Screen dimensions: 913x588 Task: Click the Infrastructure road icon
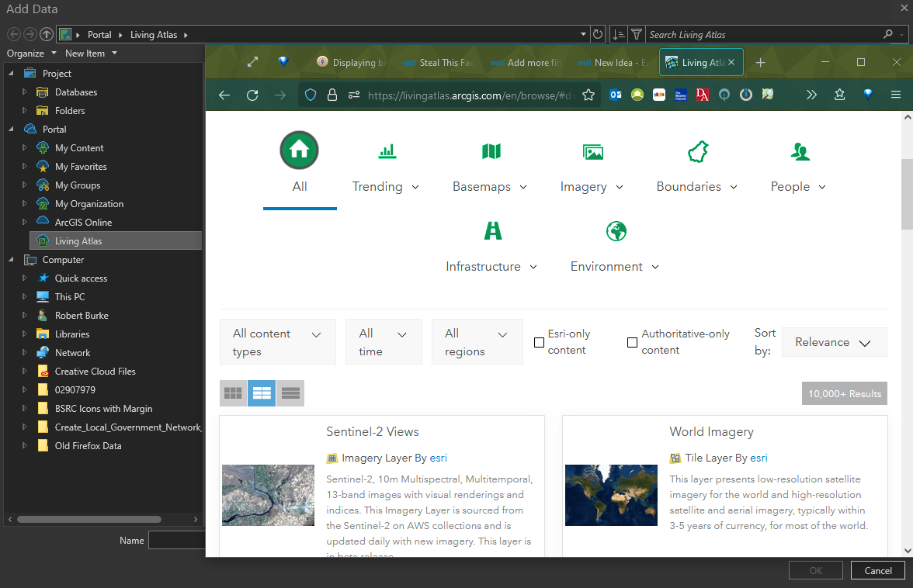(492, 231)
